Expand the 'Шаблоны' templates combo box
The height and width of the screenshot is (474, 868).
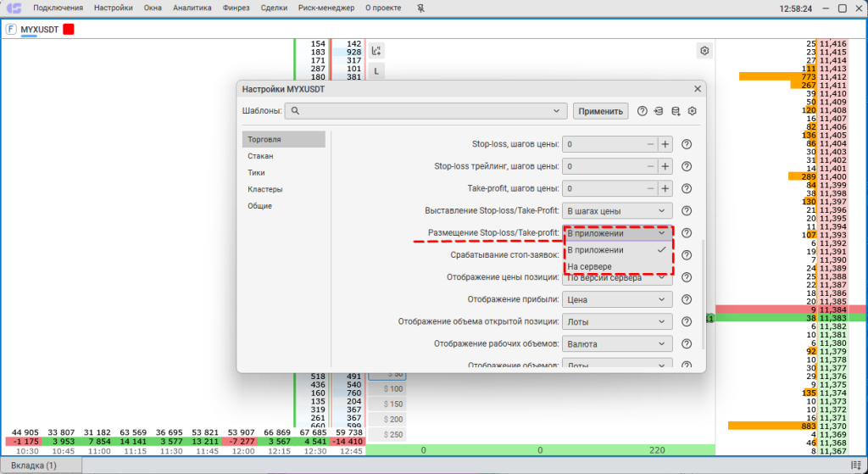(x=557, y=111)
